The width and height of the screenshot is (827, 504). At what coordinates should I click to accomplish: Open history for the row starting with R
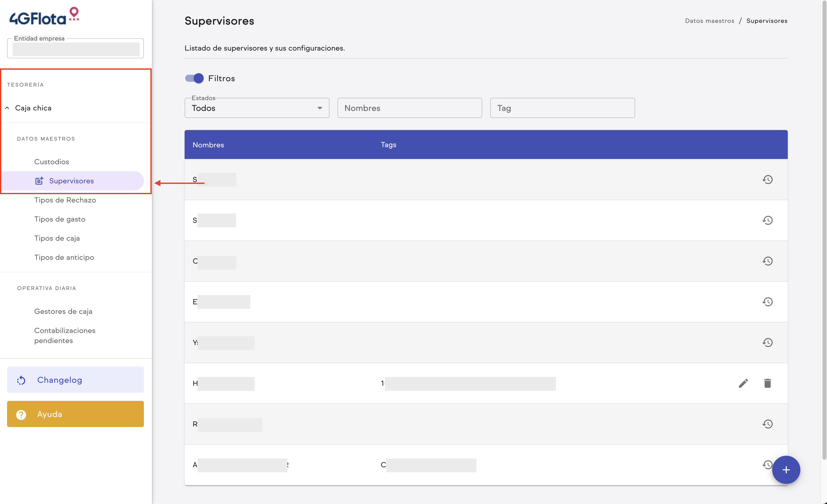click(x=767, y=424)
